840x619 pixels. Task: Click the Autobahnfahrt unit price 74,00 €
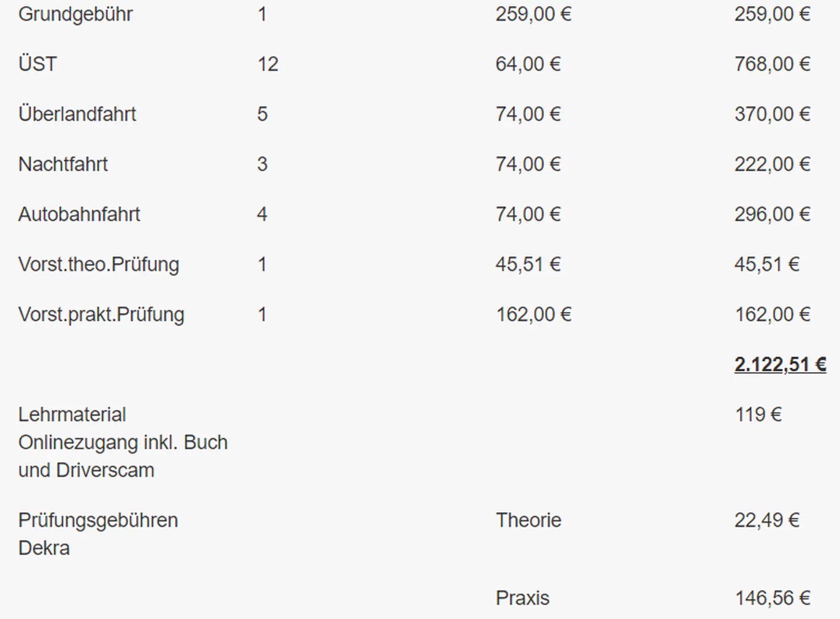[528, 214]
